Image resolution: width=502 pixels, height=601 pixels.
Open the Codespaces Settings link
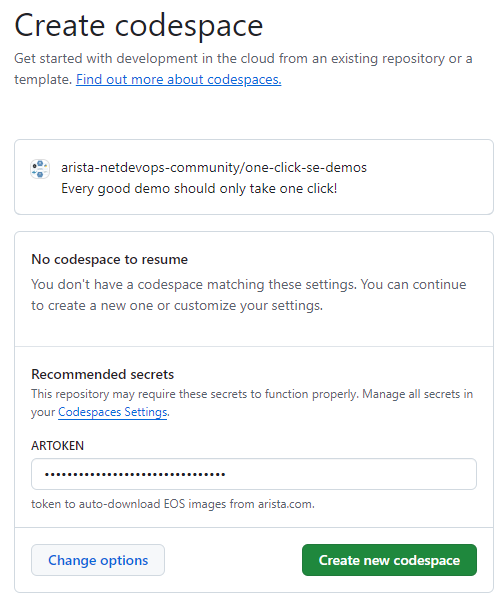(x=113, y=412)
